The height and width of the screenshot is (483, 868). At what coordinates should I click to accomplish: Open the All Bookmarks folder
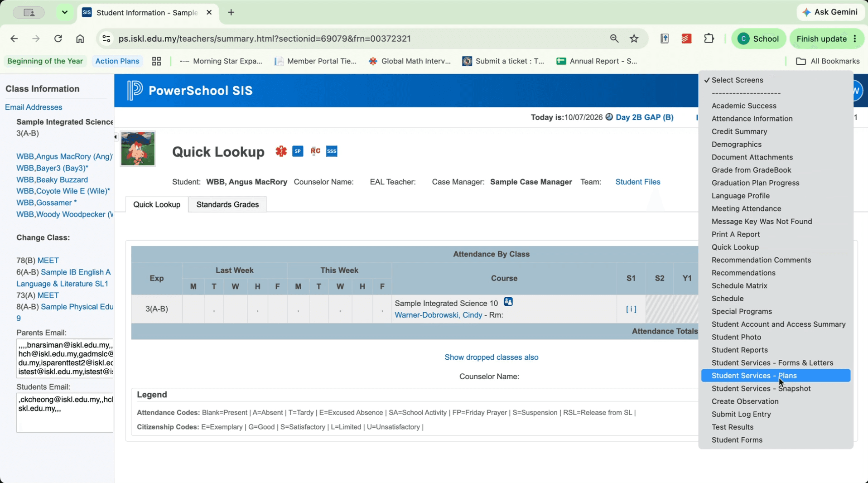point(828,61)
